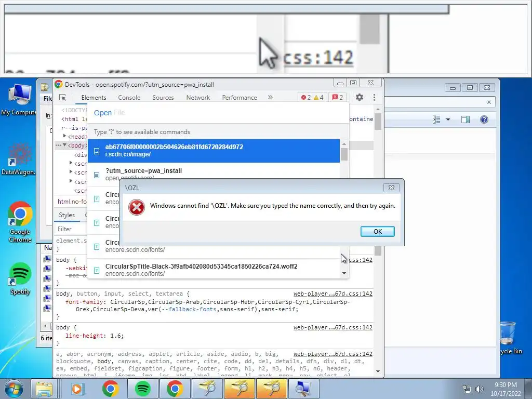Click the styles Filter field

71,229
